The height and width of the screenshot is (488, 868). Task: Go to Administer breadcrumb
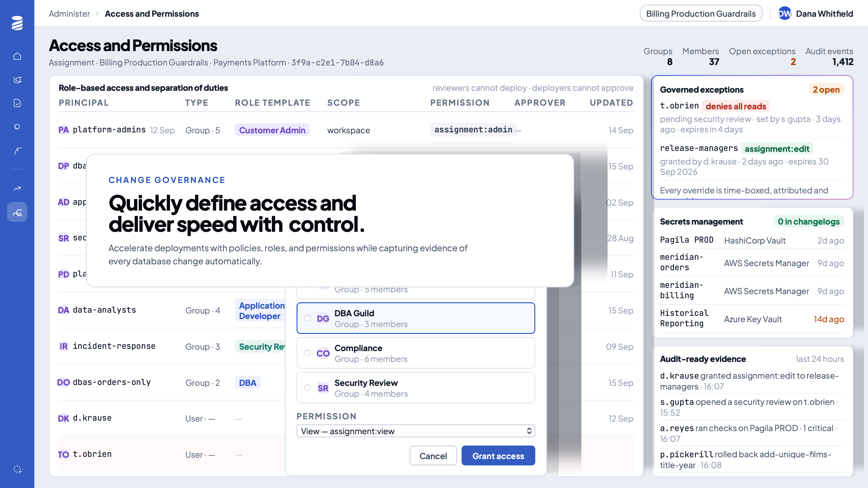pyautogui.click(x=69, y=14)
